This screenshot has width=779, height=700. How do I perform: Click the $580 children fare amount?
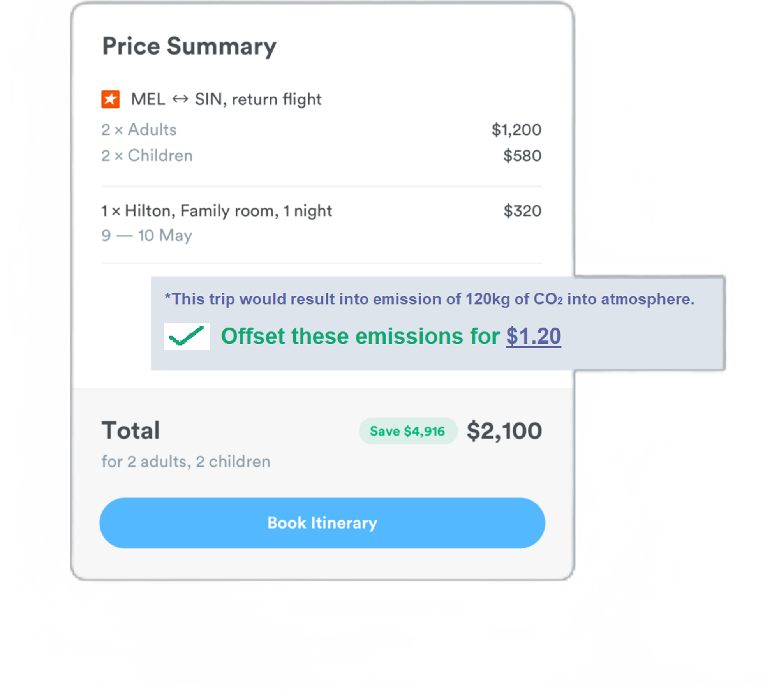(522, 156)
